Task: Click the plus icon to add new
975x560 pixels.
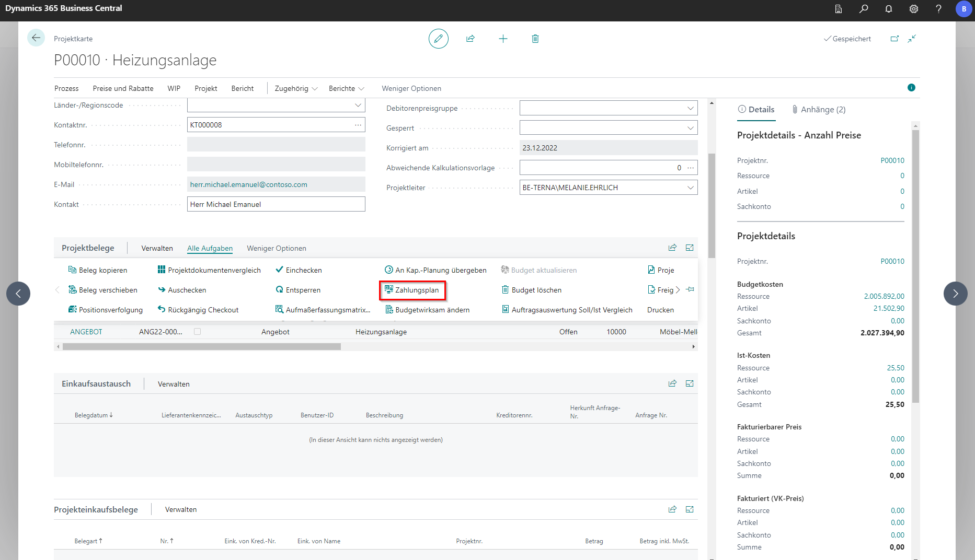Action: [x=503, y=39]
